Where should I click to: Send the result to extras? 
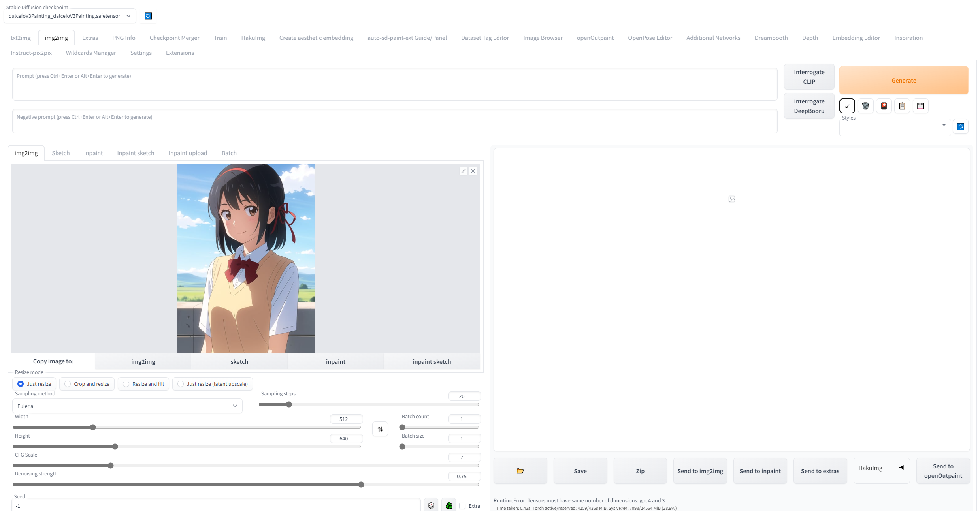tap(820, 471)
